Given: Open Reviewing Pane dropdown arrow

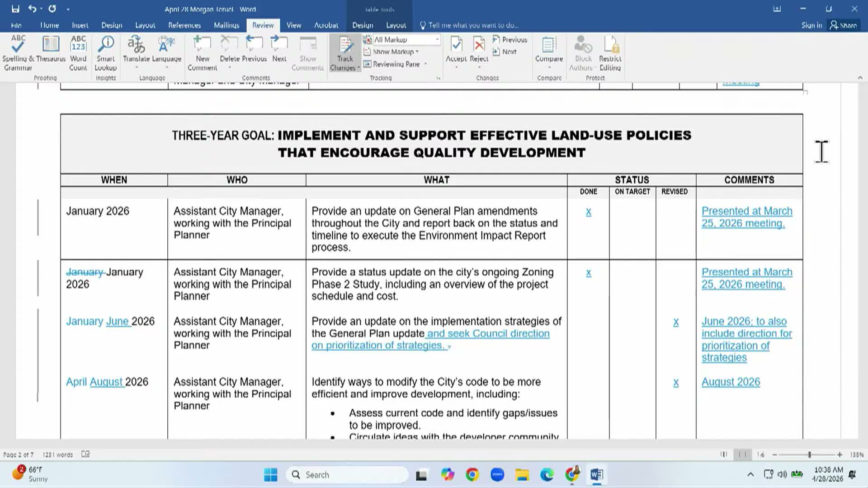Looking at the screenshot, I should pyautogui.click(x=425, y=64).
